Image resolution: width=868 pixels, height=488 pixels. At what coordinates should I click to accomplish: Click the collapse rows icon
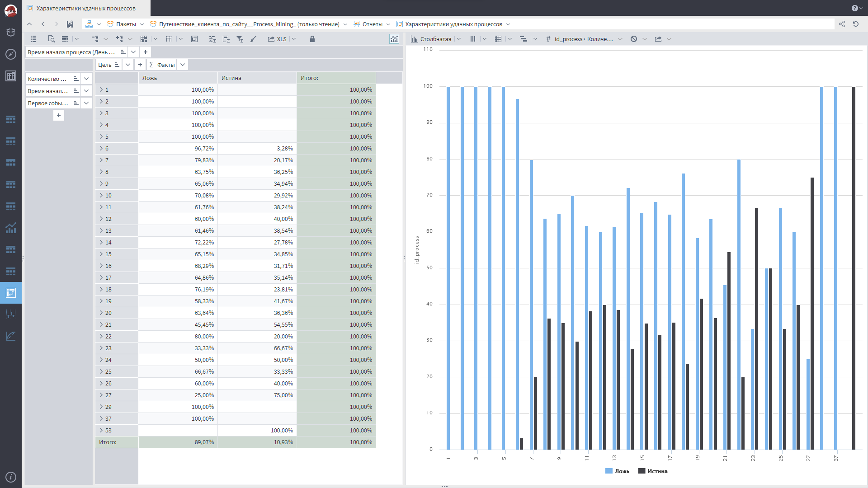click(x=95, y=39)
